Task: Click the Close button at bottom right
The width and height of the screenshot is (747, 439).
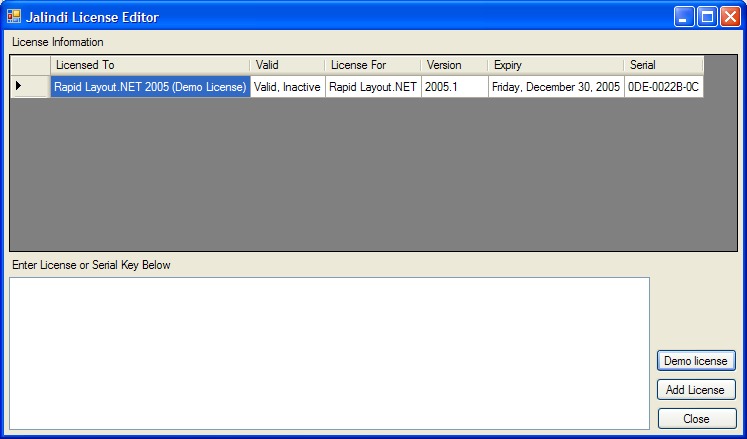Action: 696,419
